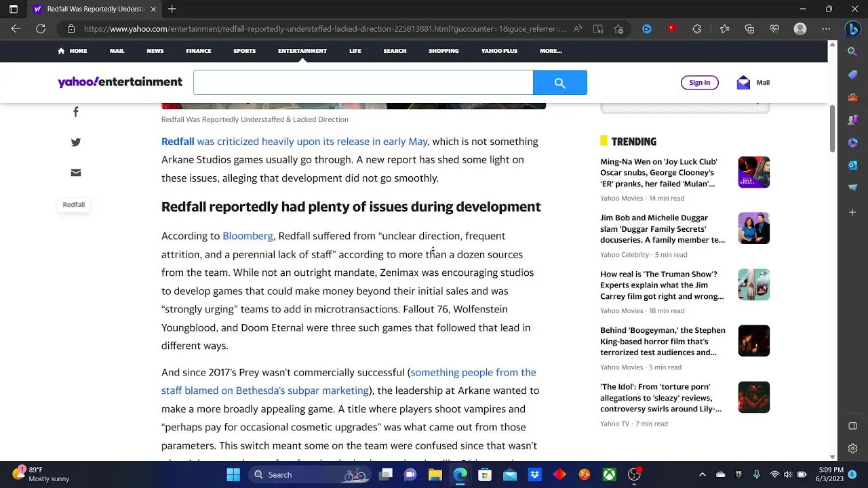Viewport: 868px width, 488px height.
Task: Open the Edge Settings and more menu
Action: click(826, 29)
